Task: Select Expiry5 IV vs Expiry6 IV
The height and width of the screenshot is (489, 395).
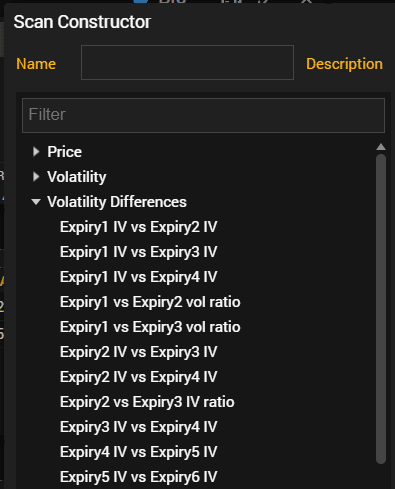Action: (139, 477)
